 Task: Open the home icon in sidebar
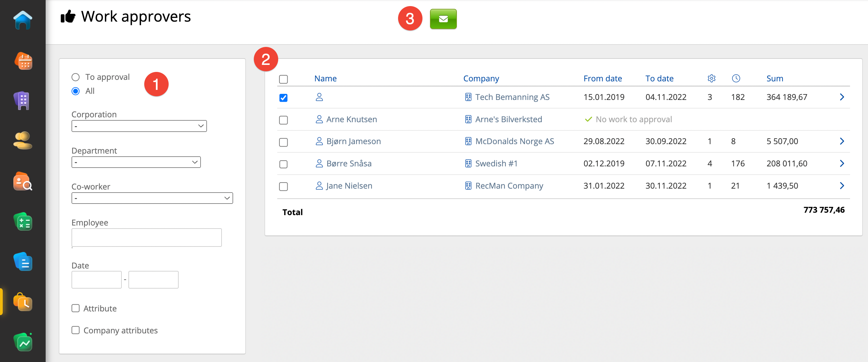23,20
